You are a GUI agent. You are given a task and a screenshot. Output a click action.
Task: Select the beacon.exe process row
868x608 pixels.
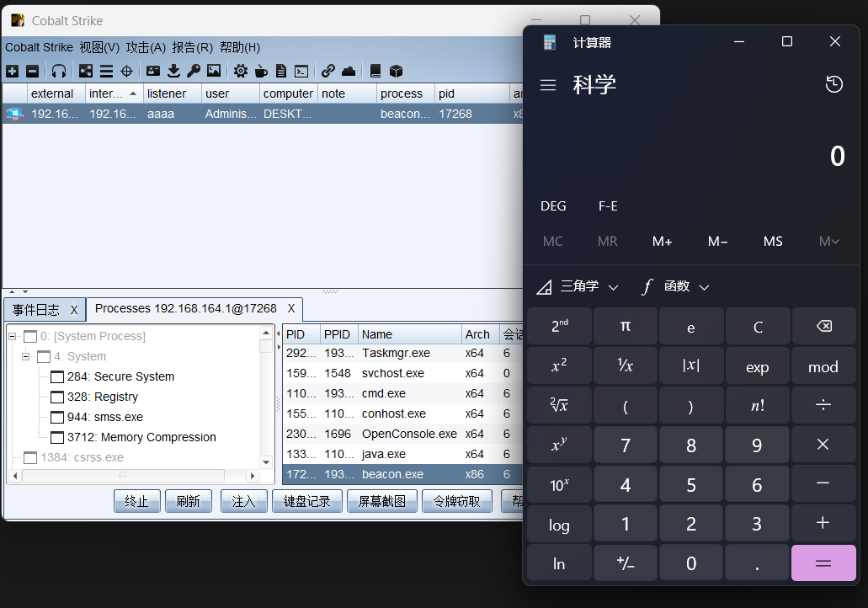click(402, 475)
